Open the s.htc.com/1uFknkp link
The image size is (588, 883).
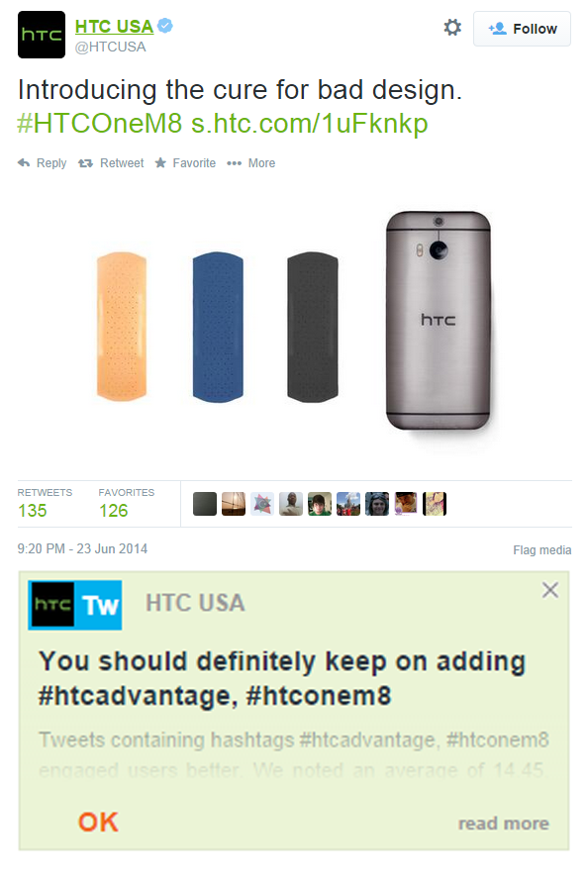(309, 124)
